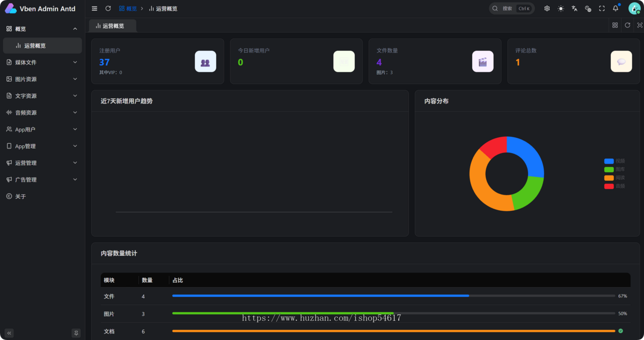Click the Vben Admin Antd logo icon
The height and width of the screenshot is (340, 644).
coord(11,9)
